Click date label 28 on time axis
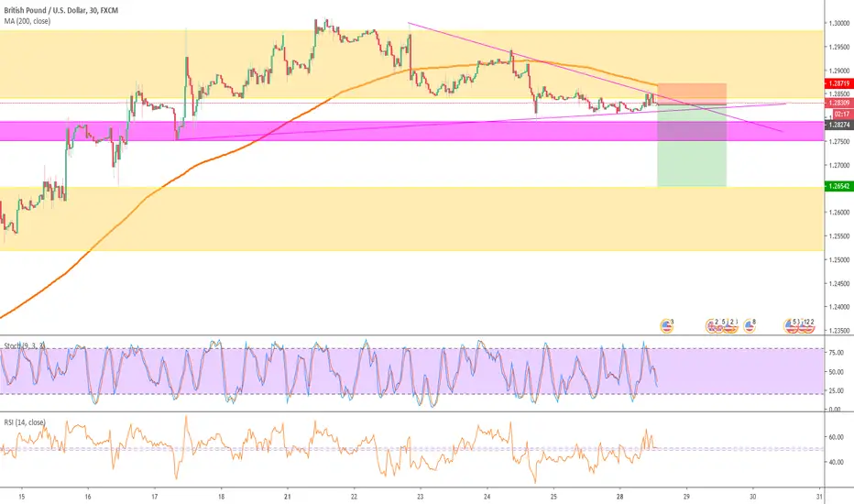The width and height of the screenshot is (854, 504). click(x=619, y=497)
